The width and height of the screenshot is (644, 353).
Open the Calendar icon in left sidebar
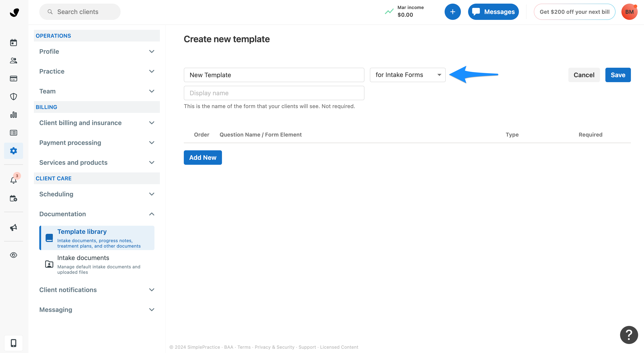(x=14, y=42)
